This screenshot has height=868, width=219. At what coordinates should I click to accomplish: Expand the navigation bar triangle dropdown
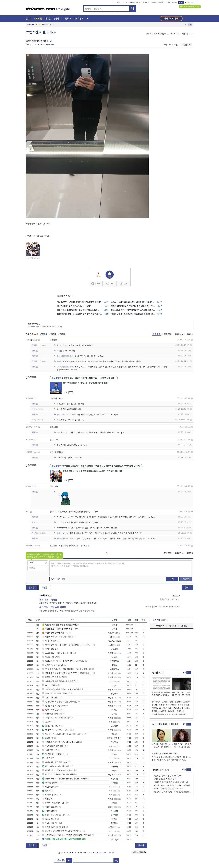coord(87,19)
